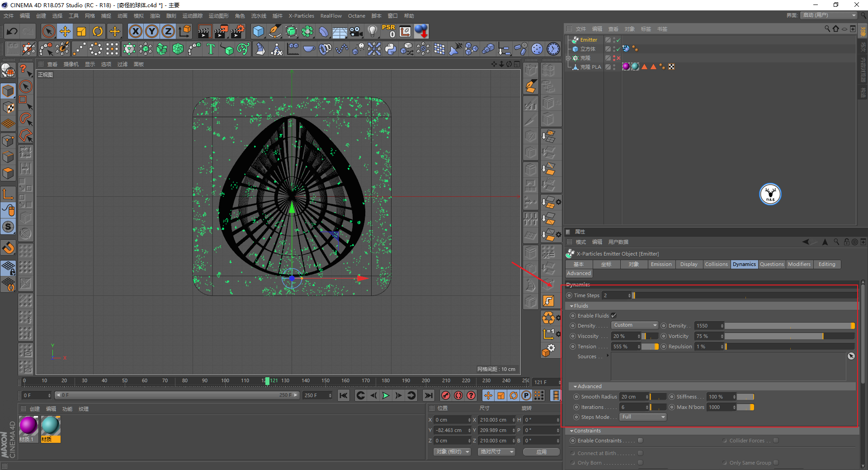Image resolution: width=868 pixels, height=470 pixels.
Task: Tick the Collider Forces checkbox
Action: (x=776, y=441)
